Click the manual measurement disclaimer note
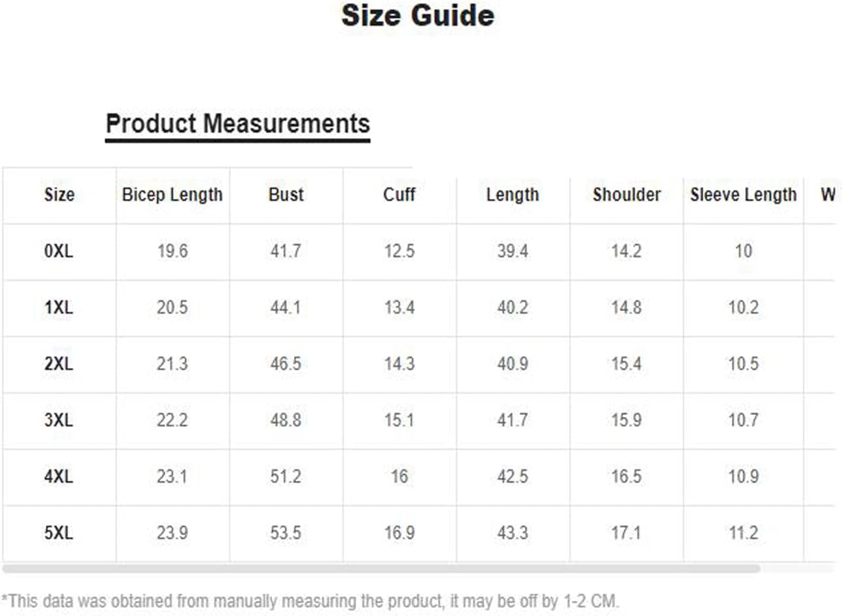Viewport: 843px width, 616px height. tap(311, 601)
